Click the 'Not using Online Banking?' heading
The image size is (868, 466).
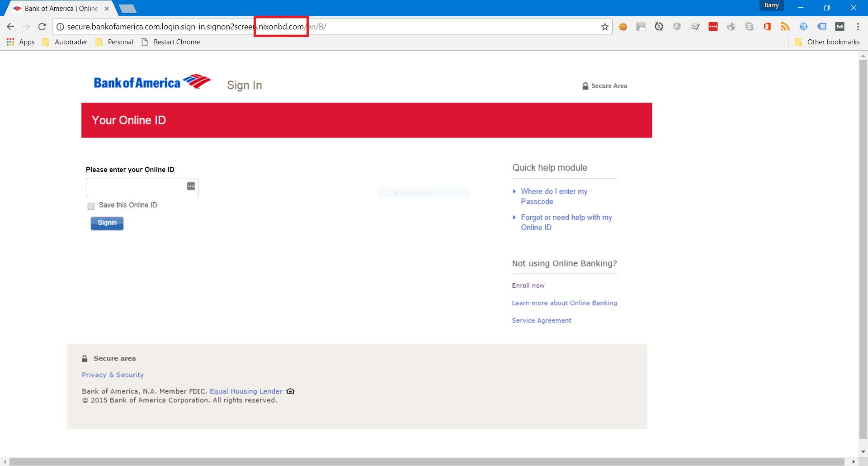564,263
